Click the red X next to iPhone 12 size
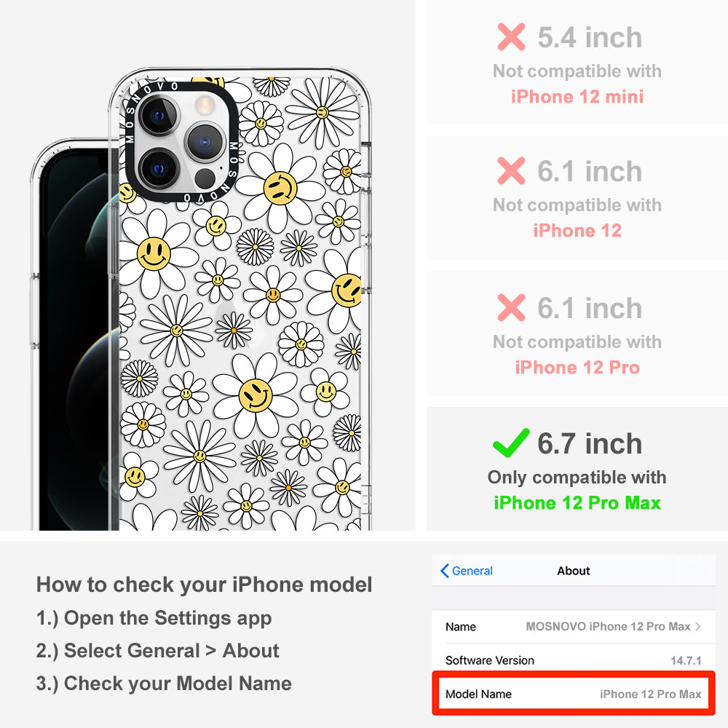 point(511,171)
